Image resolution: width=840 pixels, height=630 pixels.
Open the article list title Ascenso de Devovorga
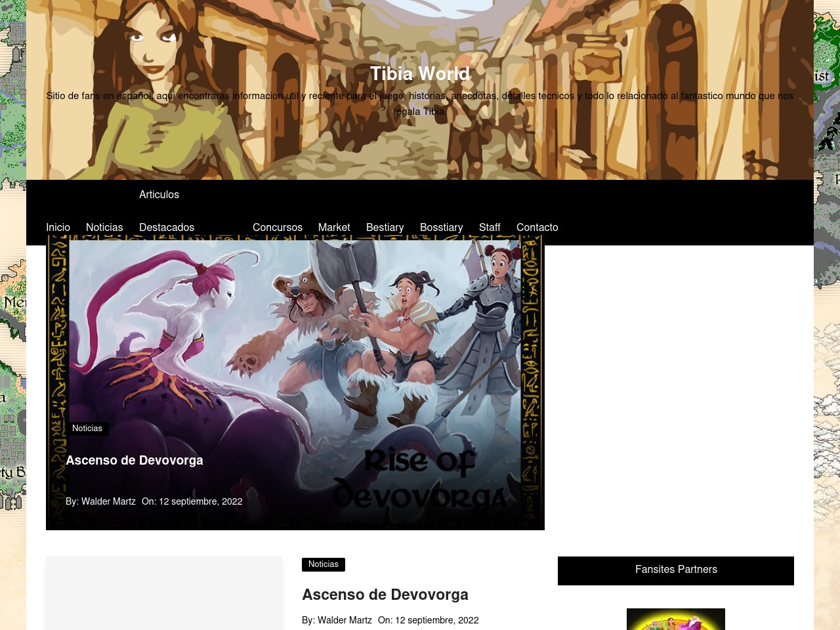385,595
